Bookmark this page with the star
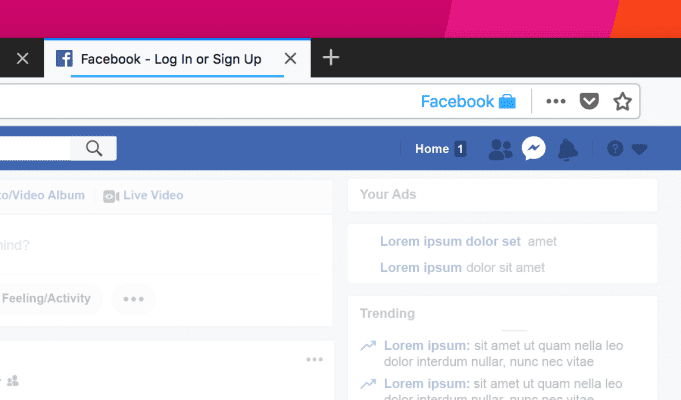The width and height of the screenshot is (681, 400). [x=622, y=102]
